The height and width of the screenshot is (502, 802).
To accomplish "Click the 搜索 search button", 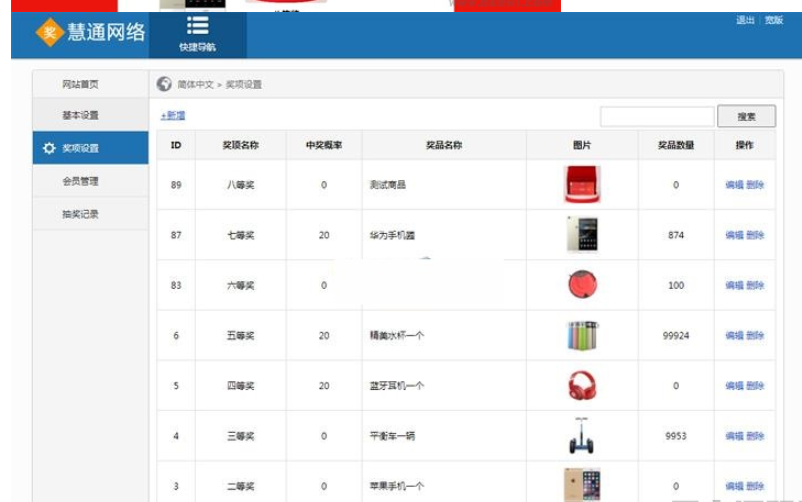I will pos(746,116).
